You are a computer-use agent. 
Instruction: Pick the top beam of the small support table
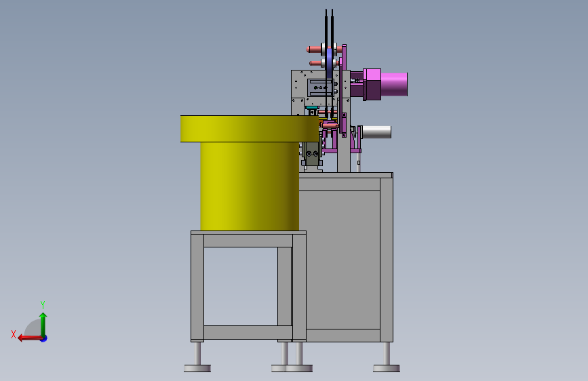click(248, 241)
